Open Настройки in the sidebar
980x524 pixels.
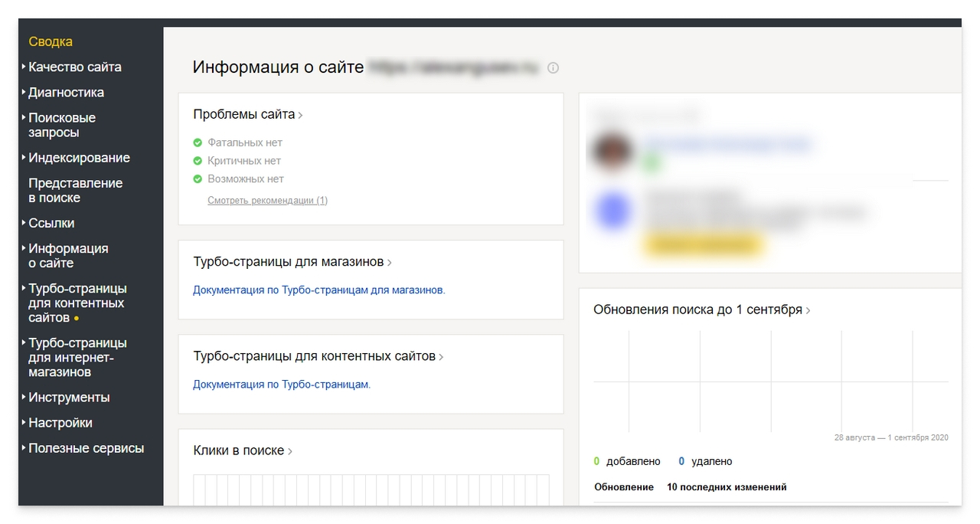(x=60, y=423)
